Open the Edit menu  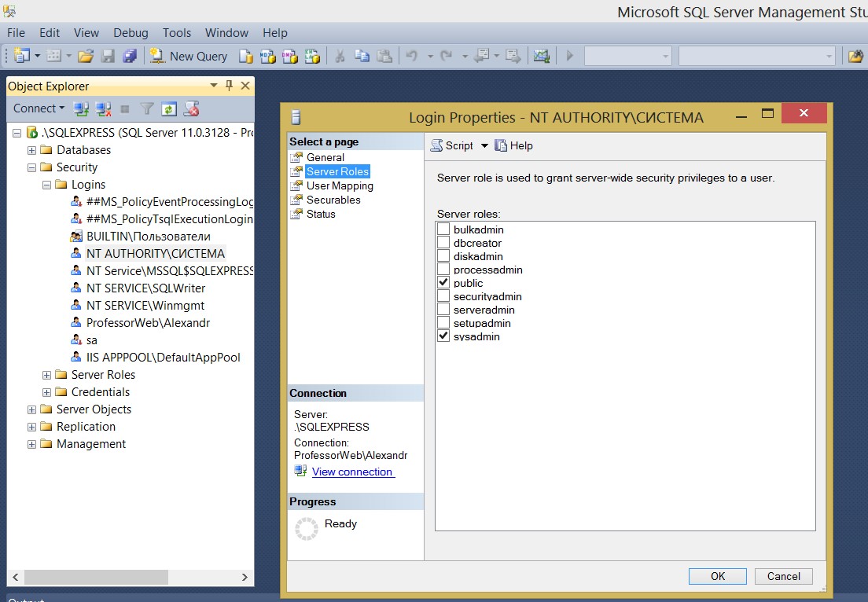point(50,33)
